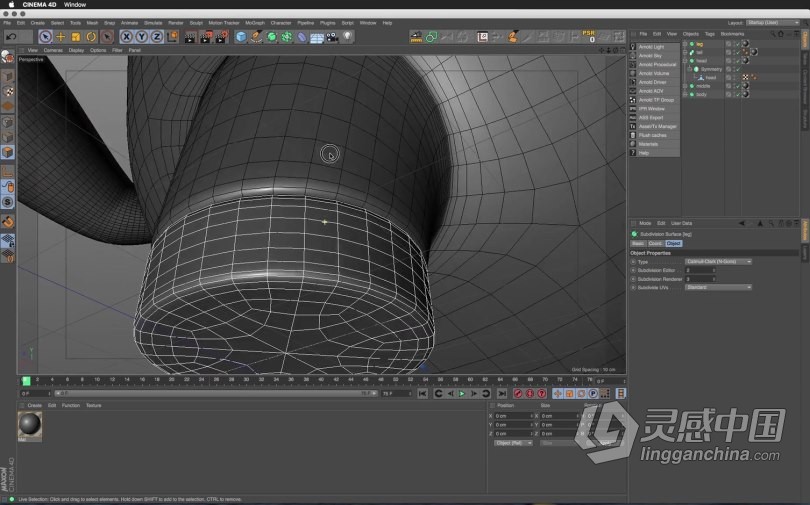Toggle the enable checkmark of leg object

[x=738, y=44]
